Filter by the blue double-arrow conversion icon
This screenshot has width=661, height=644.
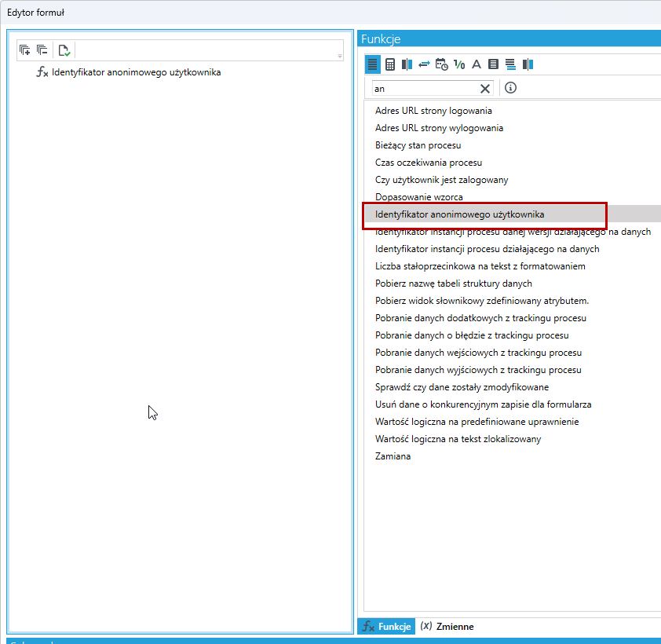pyautogui.click(x=424, y=64)
